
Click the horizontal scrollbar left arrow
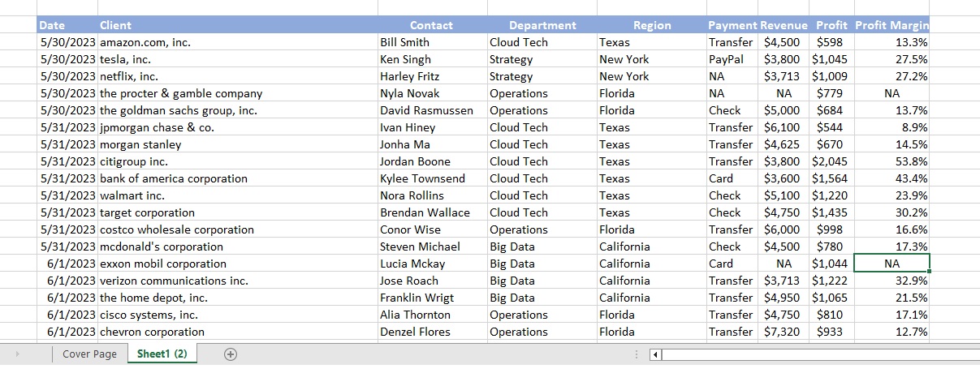coord(658,354)
